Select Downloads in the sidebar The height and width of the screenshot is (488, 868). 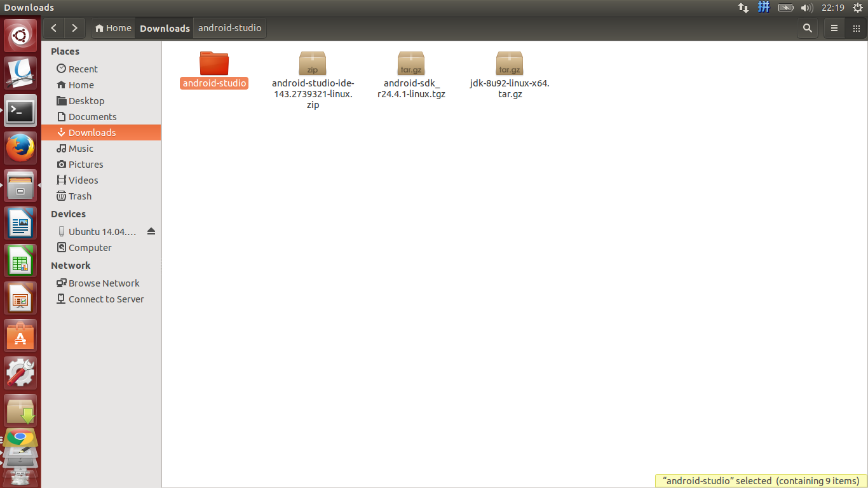[x=101, y=132]
